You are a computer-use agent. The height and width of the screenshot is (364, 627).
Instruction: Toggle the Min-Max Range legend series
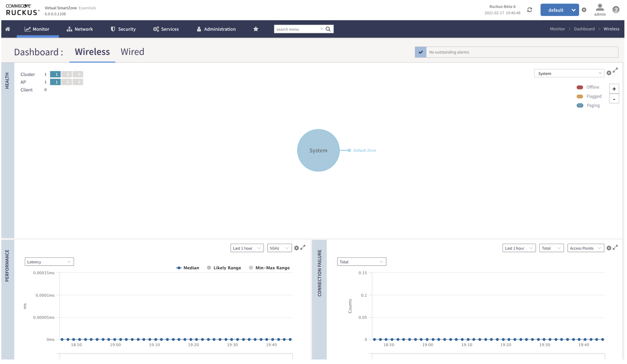[269, 268]
